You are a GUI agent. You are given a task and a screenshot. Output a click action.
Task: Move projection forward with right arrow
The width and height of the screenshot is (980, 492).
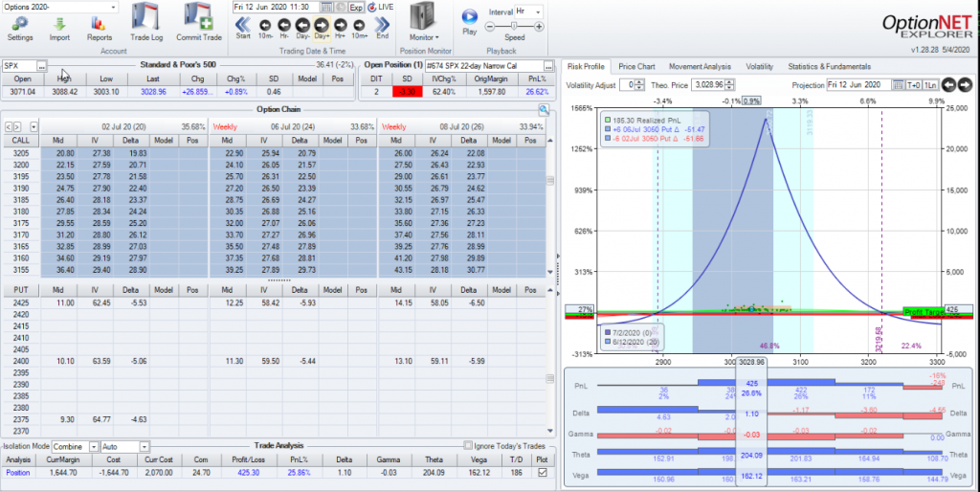pyautogui.click(x=965, y=85)
